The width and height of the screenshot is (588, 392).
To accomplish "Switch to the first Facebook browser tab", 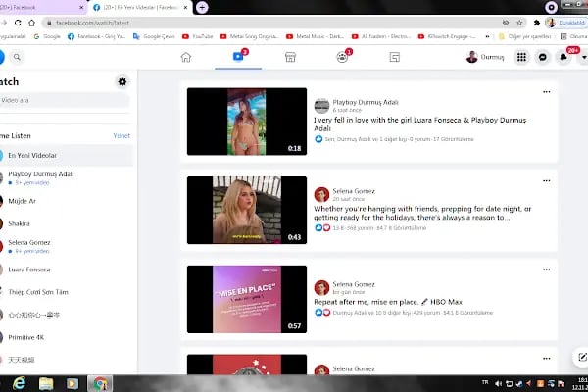I will pyautogui.click(x=39, y=7).
